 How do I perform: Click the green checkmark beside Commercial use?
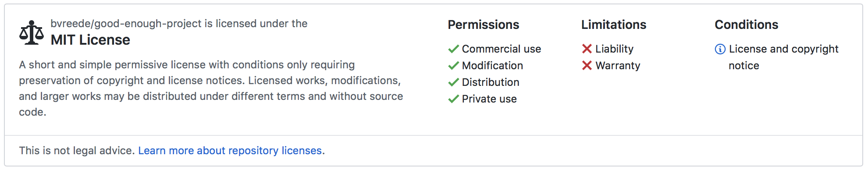453,49
